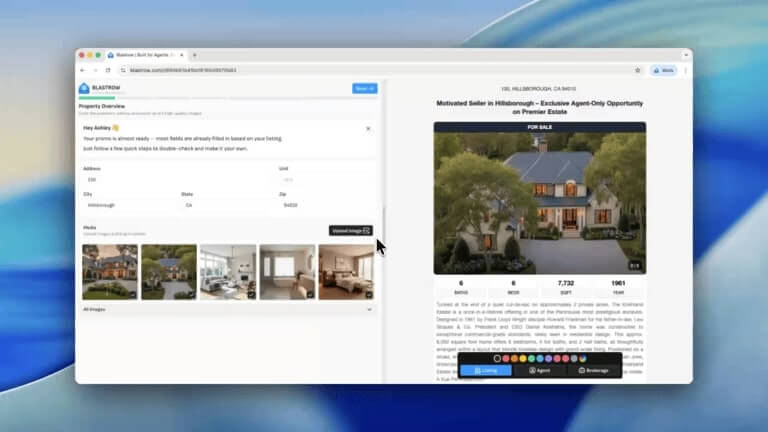This screenshot has width=768, height=432.
Task: Click the Blastrow house logo icon
Action: pyautogui.click(x=84, y=88)
